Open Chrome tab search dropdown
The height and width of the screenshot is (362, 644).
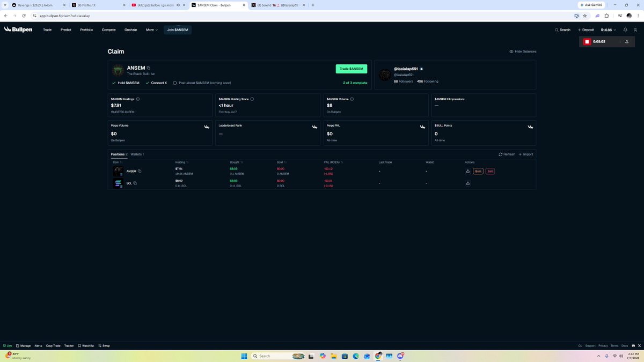click(5, 5)
